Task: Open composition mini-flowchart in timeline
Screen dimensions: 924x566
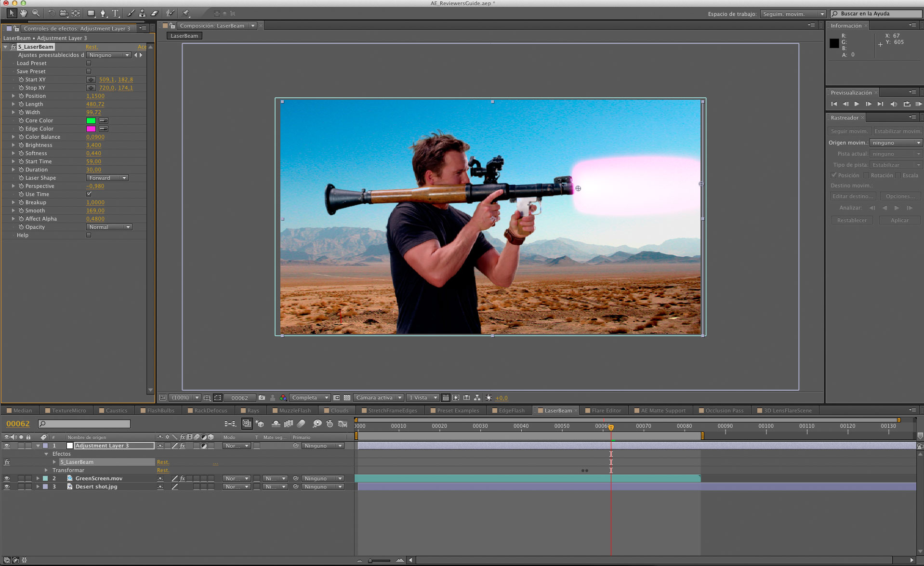Action: 230,424
